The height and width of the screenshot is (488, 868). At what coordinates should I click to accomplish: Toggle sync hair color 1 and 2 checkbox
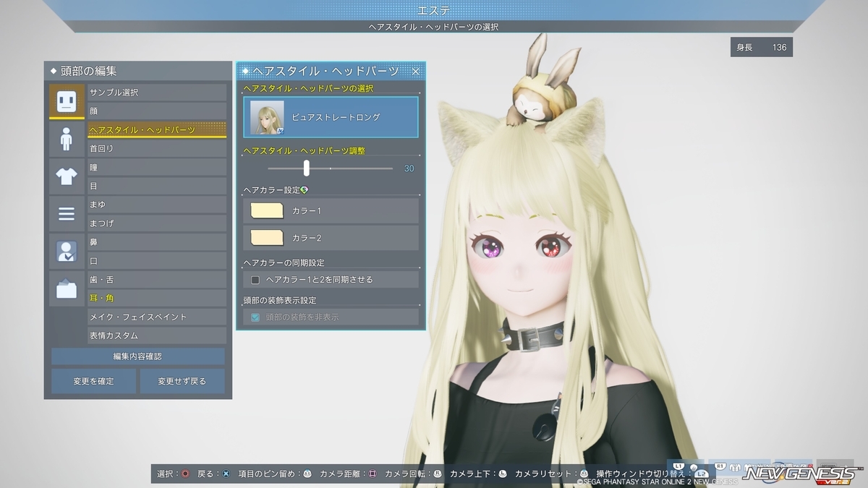pos(255,280)
